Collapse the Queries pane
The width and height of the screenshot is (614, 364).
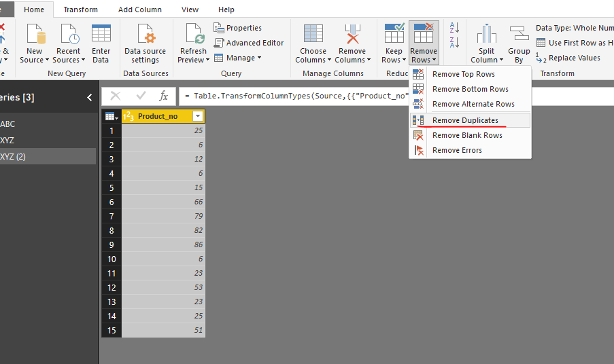click(90, 97)
